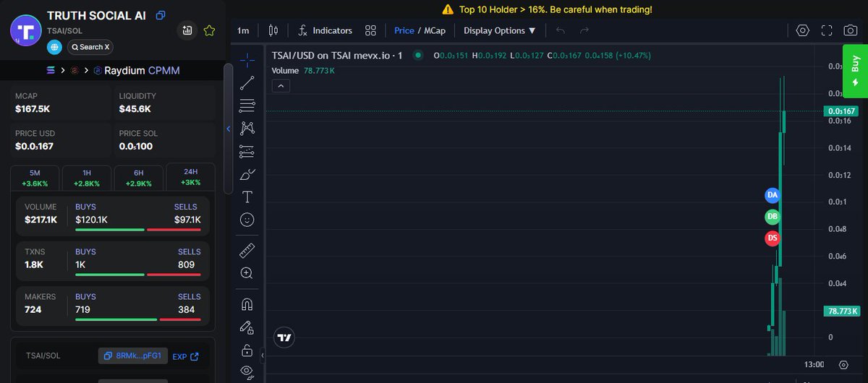Viewport: 868px width, 383px height.
Task: Select the 5M timeframe tab
Action: 35,178
